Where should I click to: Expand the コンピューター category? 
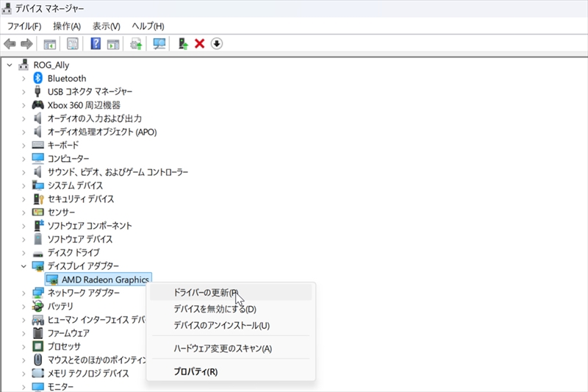(24, 159)
